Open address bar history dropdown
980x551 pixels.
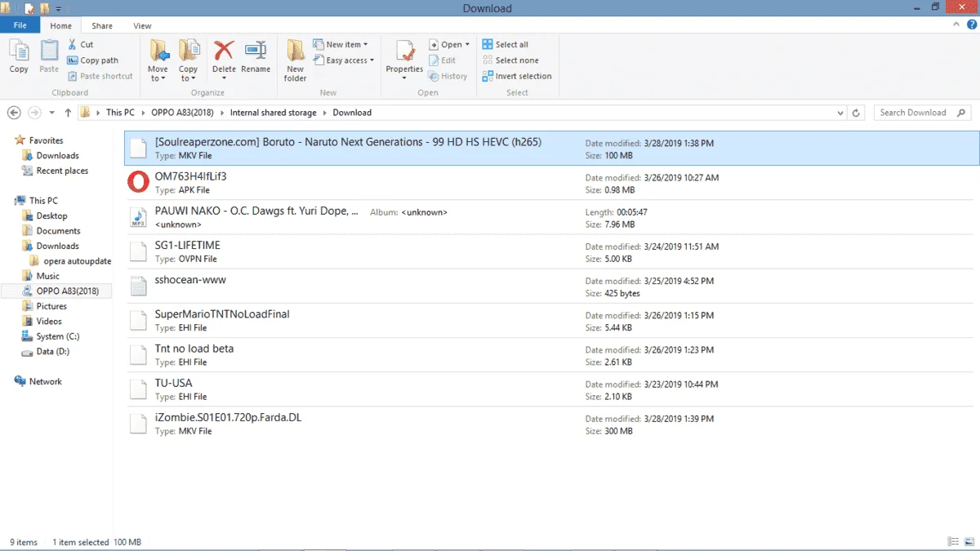point(839,113)
